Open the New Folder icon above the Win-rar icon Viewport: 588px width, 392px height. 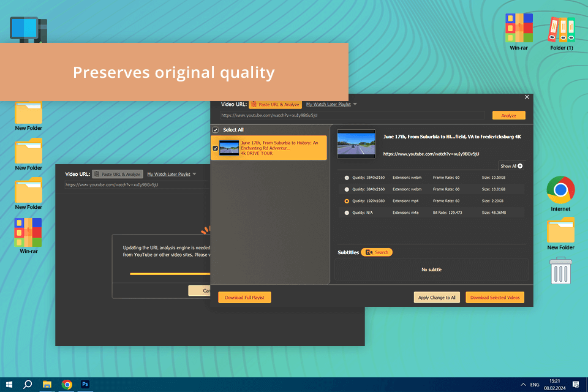pyautogui.click(x=29, y=194)
